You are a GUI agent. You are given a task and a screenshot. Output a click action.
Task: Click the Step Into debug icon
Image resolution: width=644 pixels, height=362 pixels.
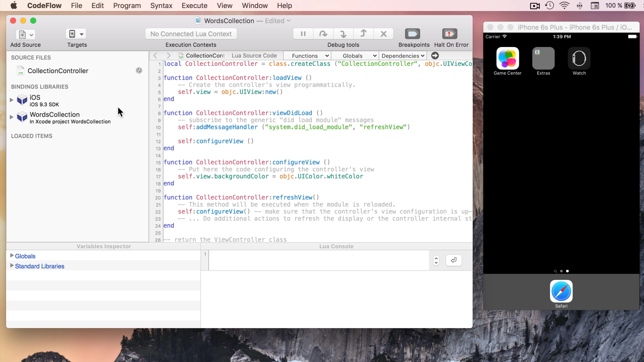(x=343, y=34)
